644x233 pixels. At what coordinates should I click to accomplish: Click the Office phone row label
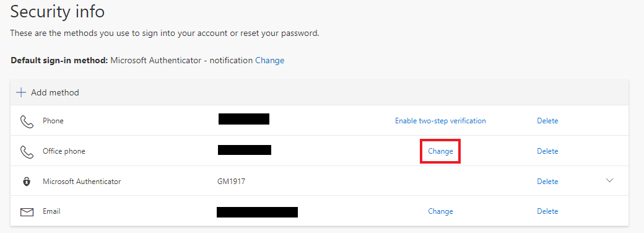(64, 151)
